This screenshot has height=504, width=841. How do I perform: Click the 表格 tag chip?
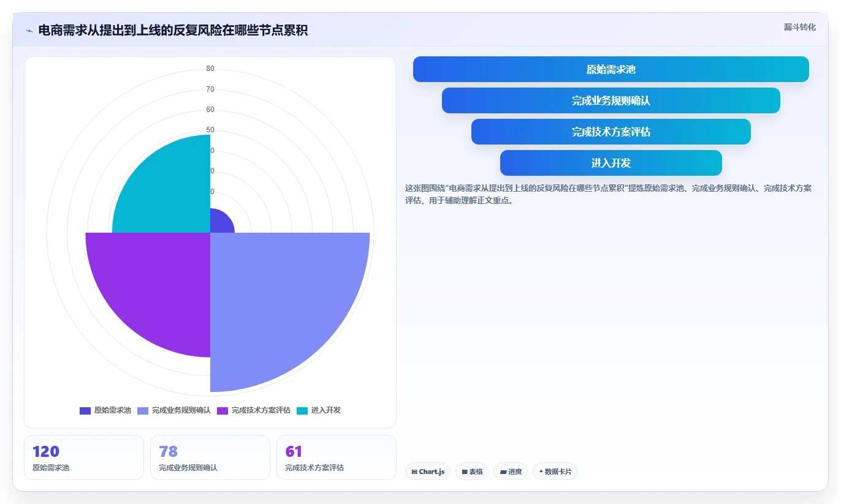[472, 472]
